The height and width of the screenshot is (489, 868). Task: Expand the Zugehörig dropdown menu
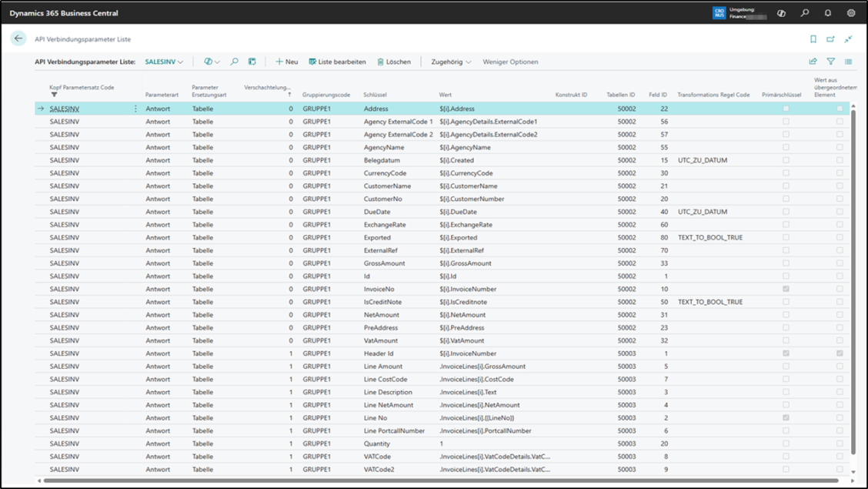(x=451, y=62)
